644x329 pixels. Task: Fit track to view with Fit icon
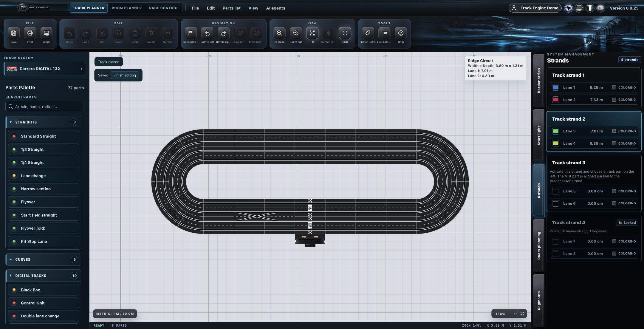312,33
